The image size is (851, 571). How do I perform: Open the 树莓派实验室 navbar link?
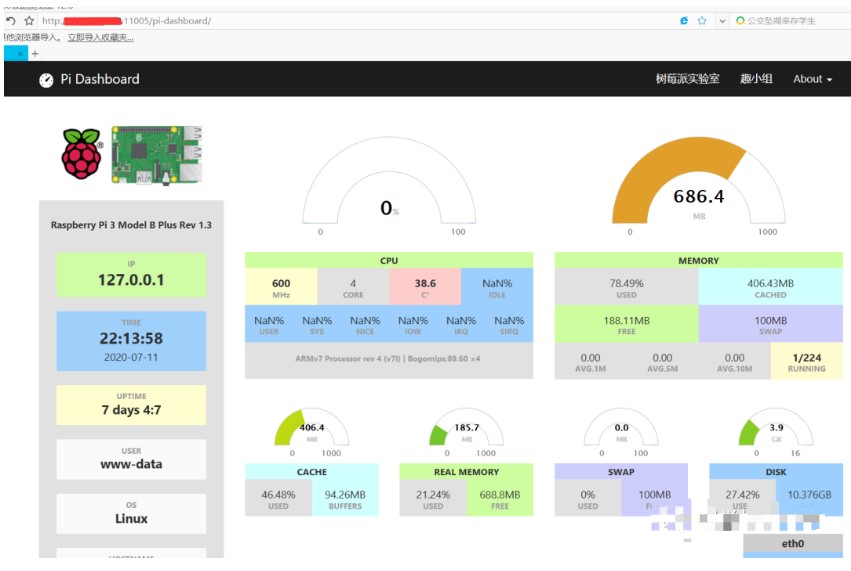tap(687, 79)
